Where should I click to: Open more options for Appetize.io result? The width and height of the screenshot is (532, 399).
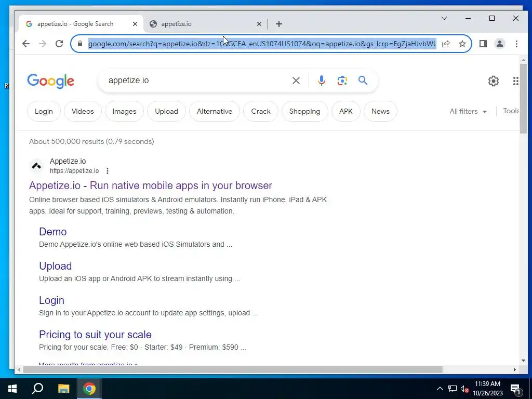point(107,170)
